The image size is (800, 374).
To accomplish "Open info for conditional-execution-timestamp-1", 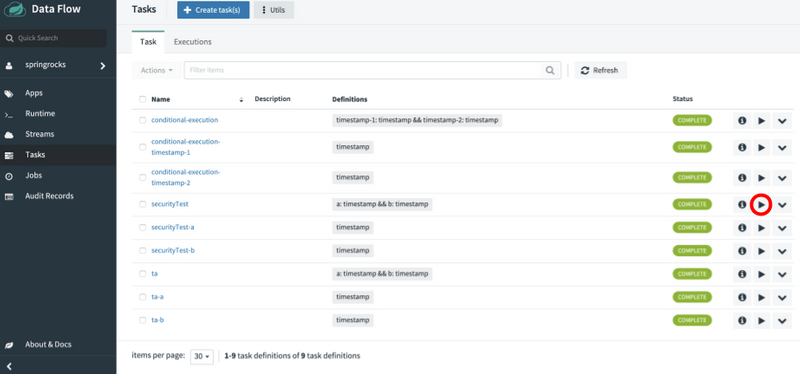I will pos(742,147).
